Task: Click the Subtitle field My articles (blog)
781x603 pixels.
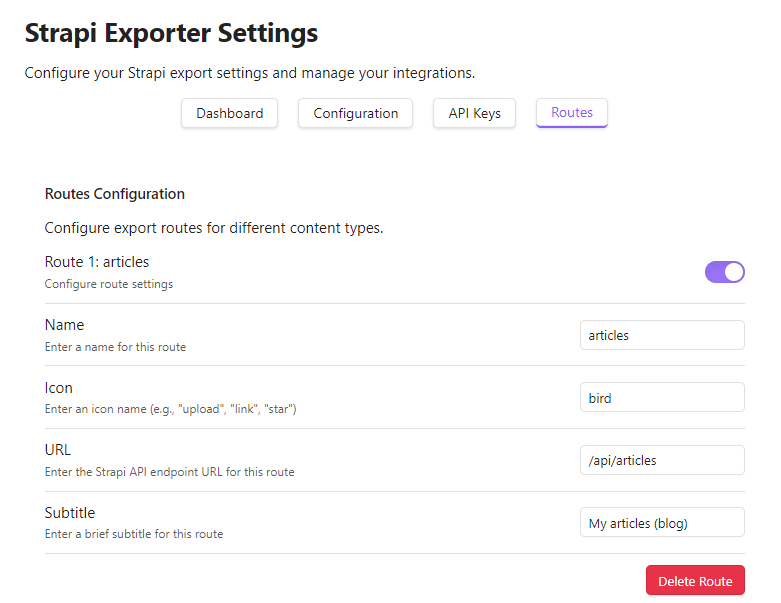Action: pos(662,522)
